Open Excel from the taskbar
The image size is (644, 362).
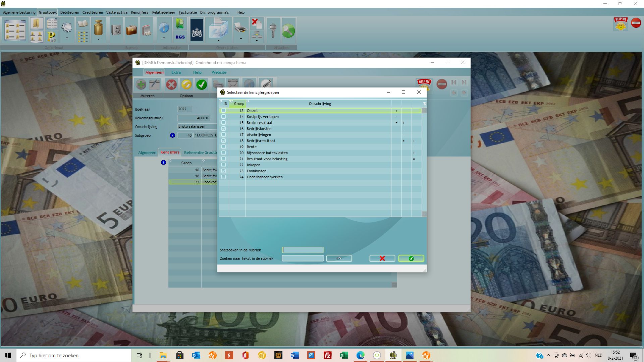pyautogui.click(x=344, y=355)
